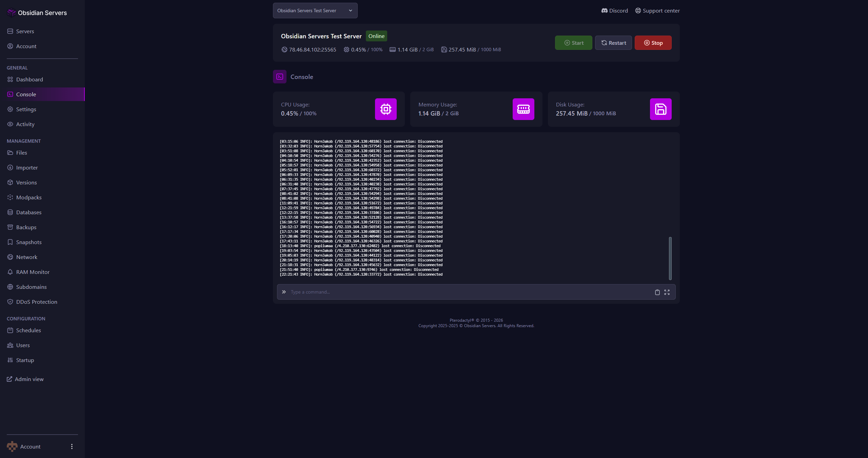Select the Modpacks sidebar icon
This screenshot has width=868, height=458.
point(10,197)
